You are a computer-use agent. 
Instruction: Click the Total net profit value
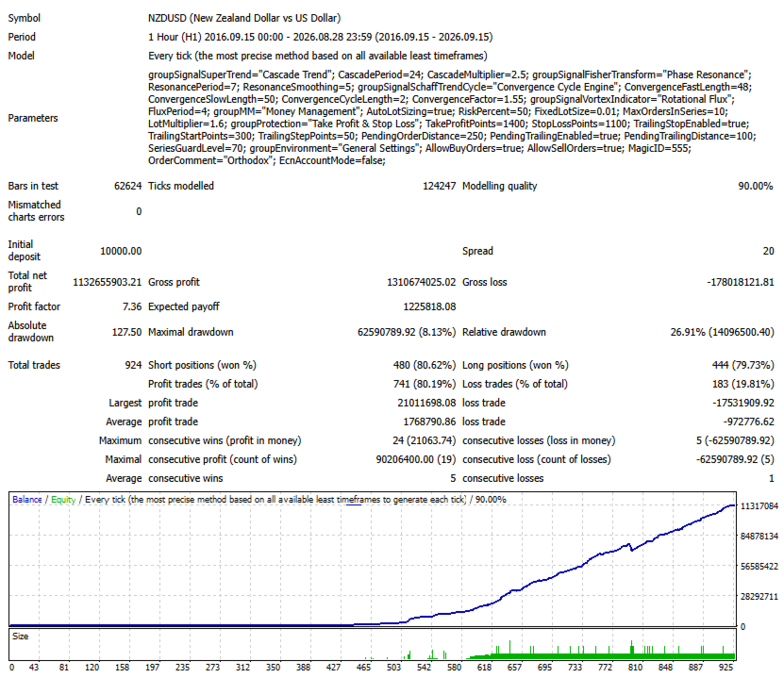107,282
